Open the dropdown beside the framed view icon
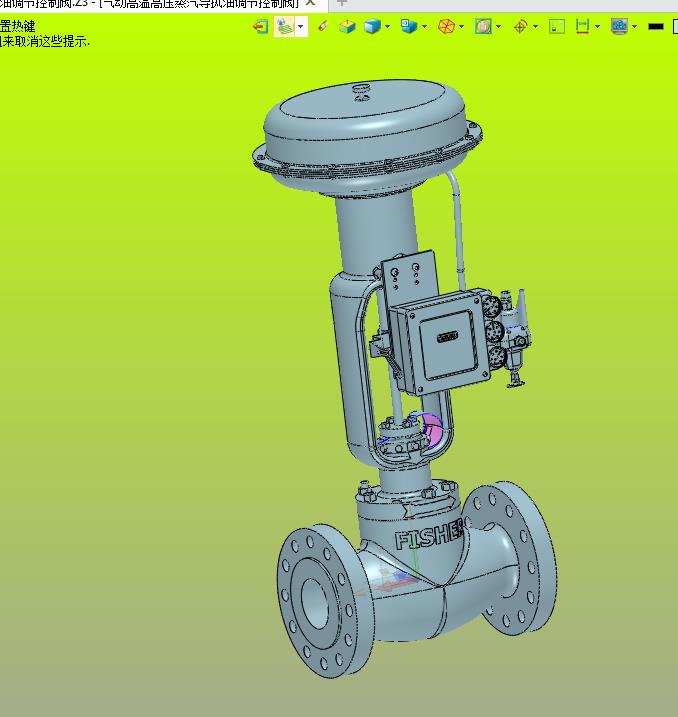678x717 pixels. (499, 27)
